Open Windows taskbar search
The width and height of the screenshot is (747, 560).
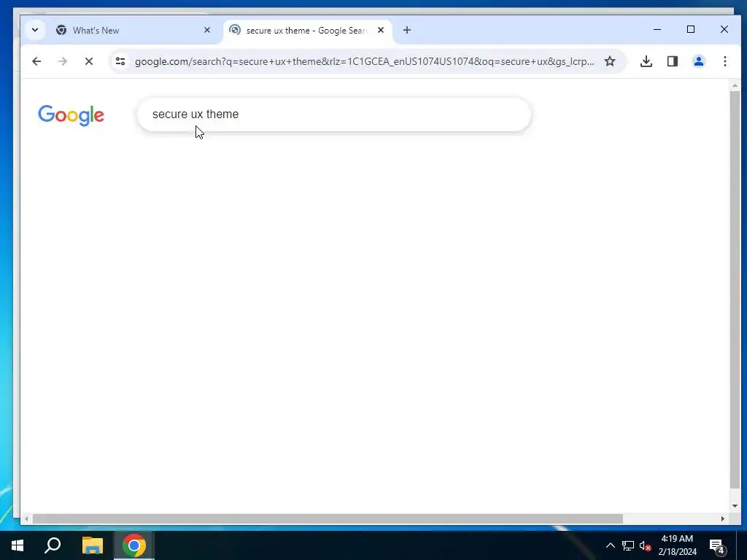point(53,545)
